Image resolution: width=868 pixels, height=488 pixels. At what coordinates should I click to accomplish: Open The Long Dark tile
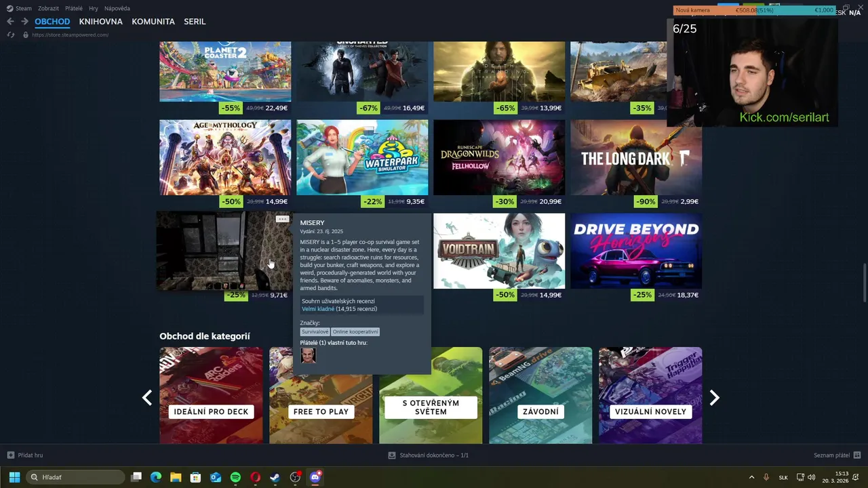[636, 157]
